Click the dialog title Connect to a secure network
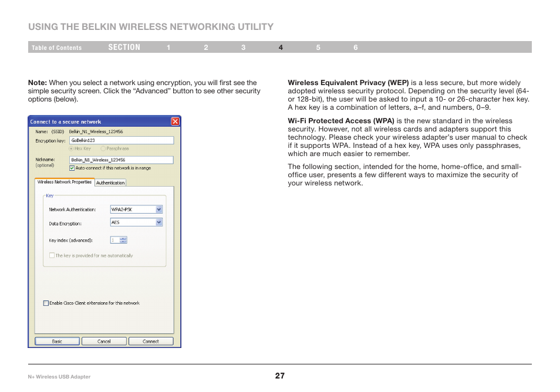This screenshot has width=560, height=392. pos(66,121)
